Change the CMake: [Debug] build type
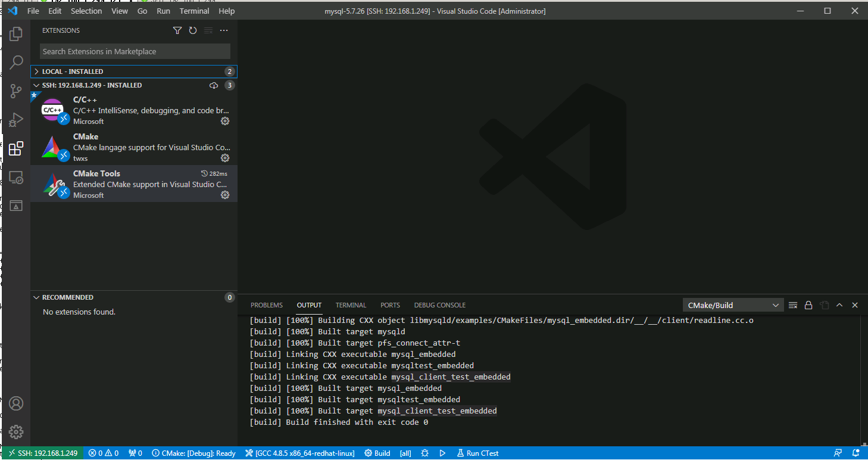 pyautogui.click(x=193, y=453)
